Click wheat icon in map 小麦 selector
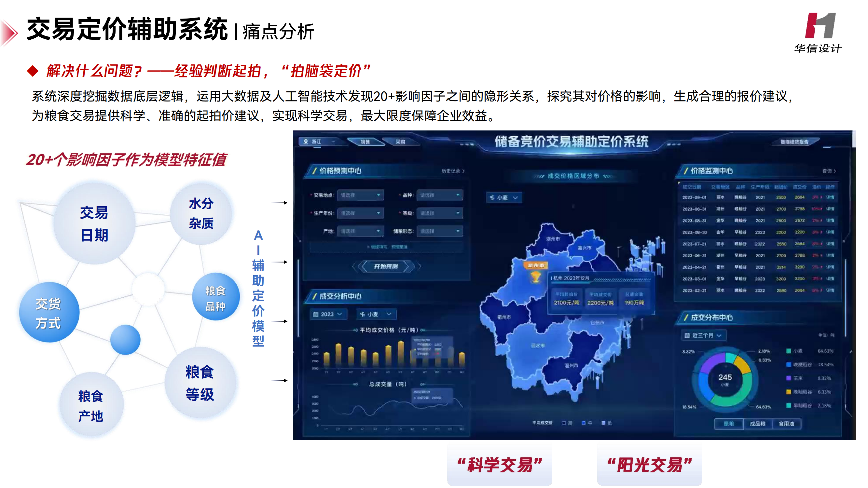Viewport: 868px width, 488px height. [492, 197]
